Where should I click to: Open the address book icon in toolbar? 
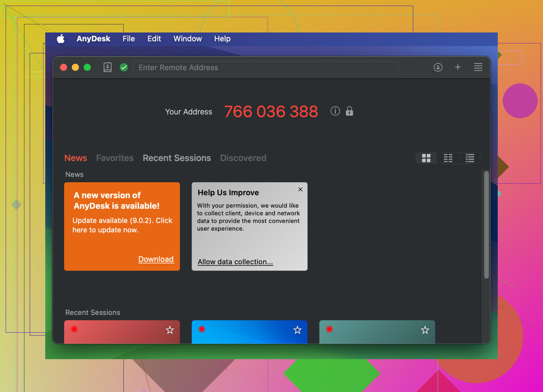pyautogui.click(x=107, y=67)
